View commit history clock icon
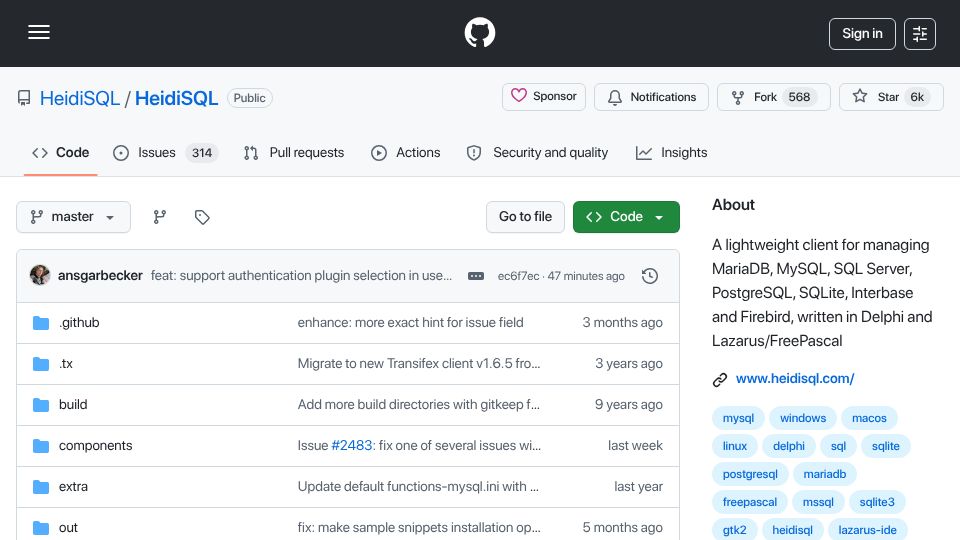The width and height of the screenshot is (960, 540). pyautogui.click(x=650, y=276)
